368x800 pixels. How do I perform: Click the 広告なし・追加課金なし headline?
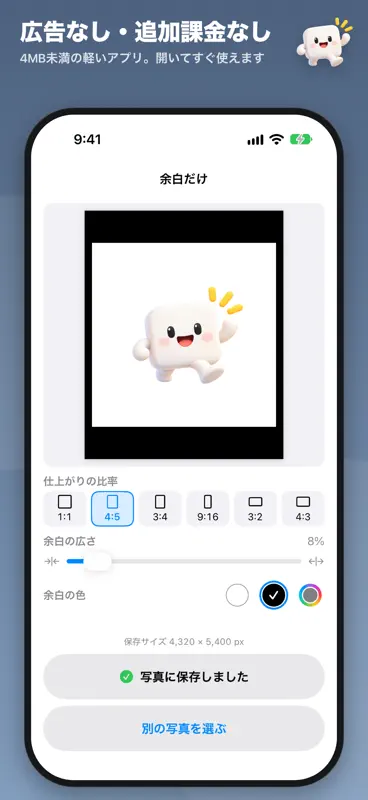pos(145,33)
